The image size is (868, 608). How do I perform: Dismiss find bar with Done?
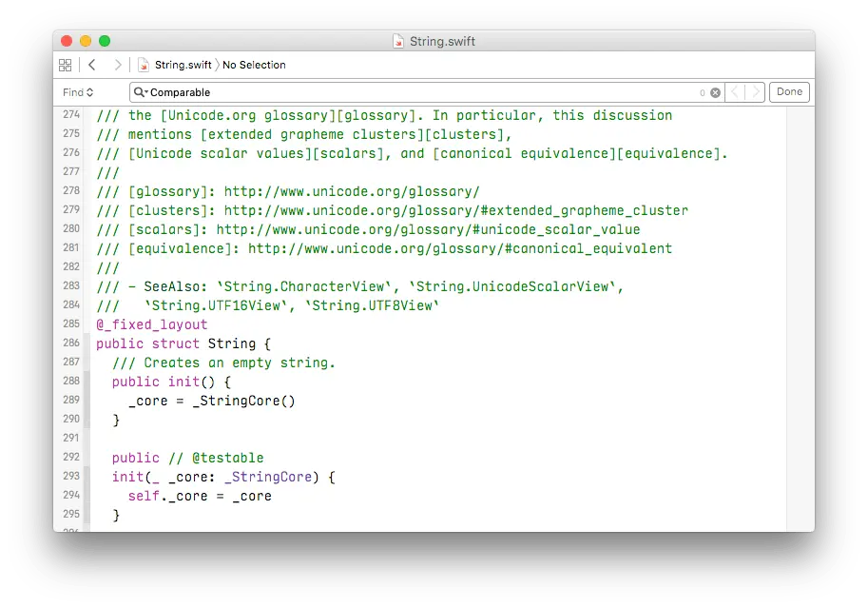pos(789,92)
